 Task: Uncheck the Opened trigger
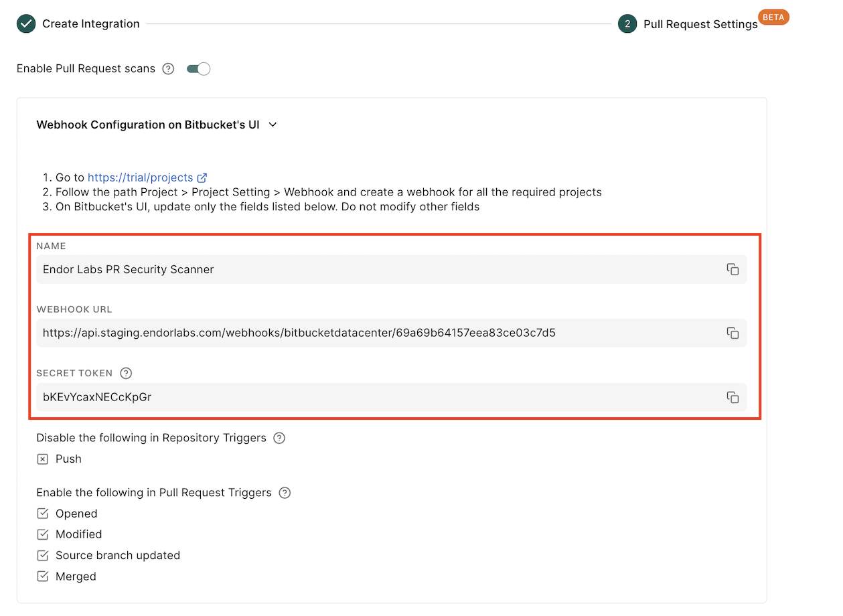click(x=43, y=514)
